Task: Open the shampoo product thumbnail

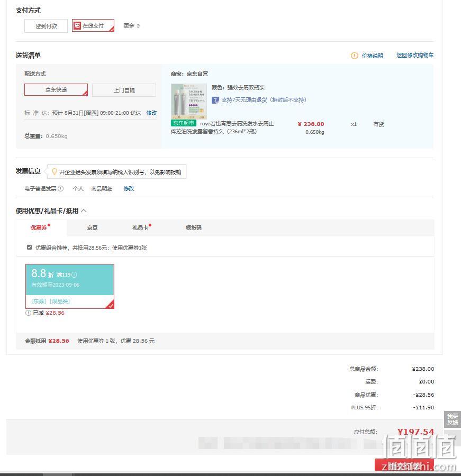Action: click(x=189, y=102)
